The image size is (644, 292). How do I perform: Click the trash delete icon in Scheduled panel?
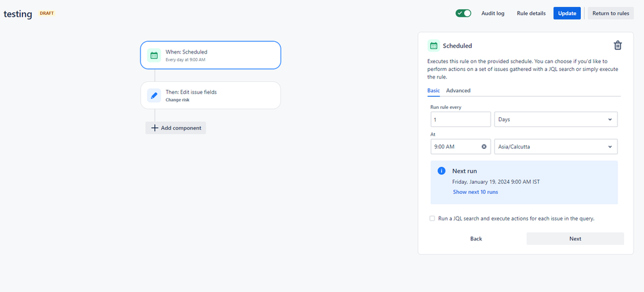(618, 45)
